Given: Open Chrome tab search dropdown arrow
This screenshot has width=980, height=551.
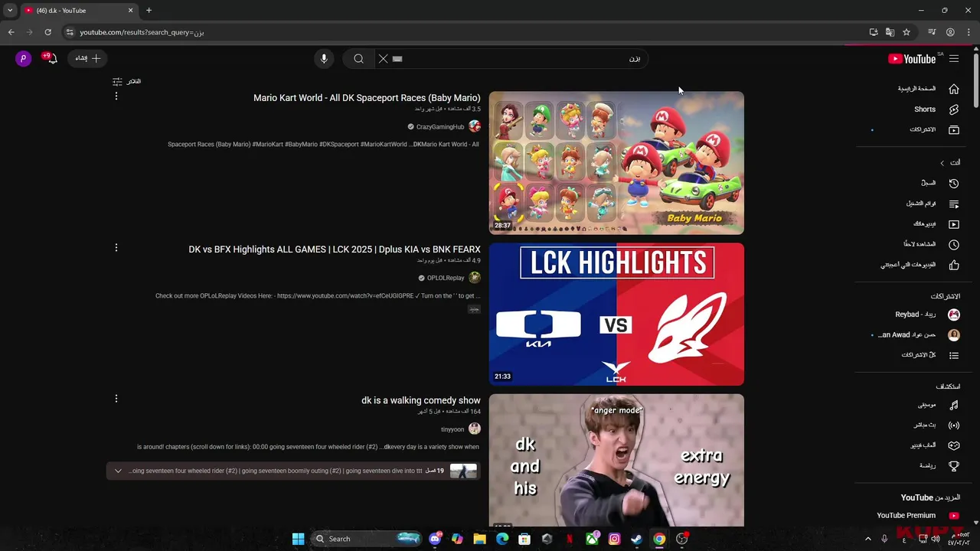Looking at the screenshot, I should click(x=10, y=11).
